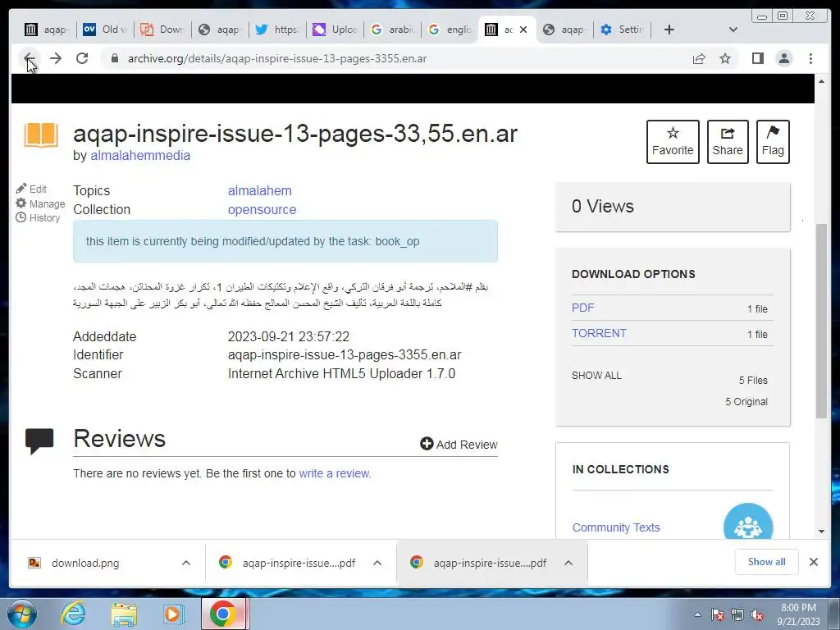Switch to the Google arabic tab
Screen dimensions: 840x630
393,30
